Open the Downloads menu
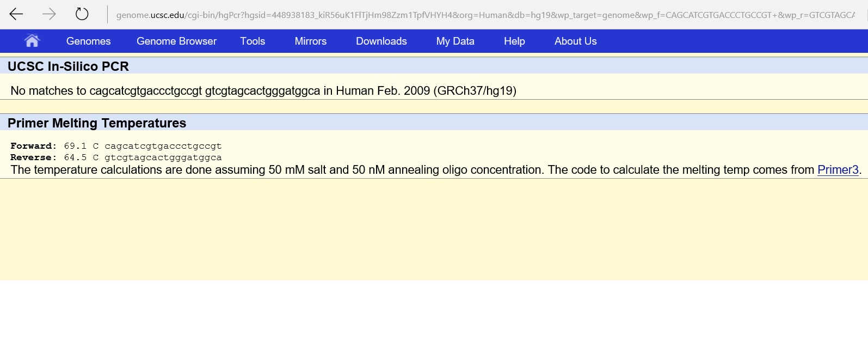Image resolution: width=868 pixels, height=353 pixels. [x=381, y=41]
